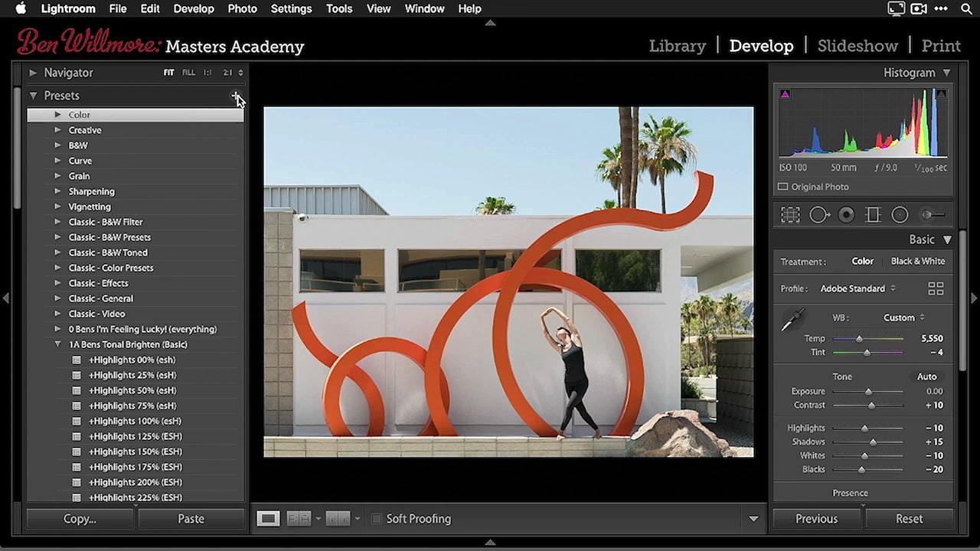The height and width of the screenshot is (551, 980).
Task: Open the Navigator zoom ratio dropdown arrows
Action: (x=240, y=73)
